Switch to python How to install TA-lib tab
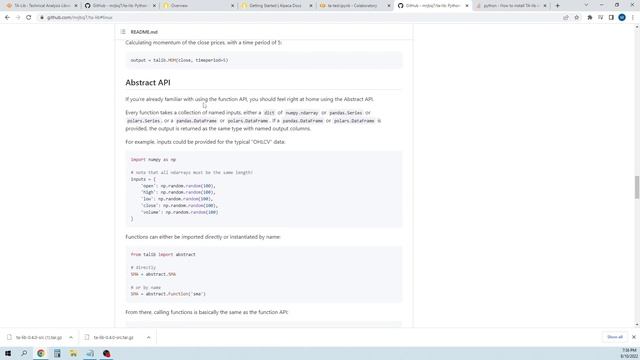Screen dimensions: 640x360 510,6
